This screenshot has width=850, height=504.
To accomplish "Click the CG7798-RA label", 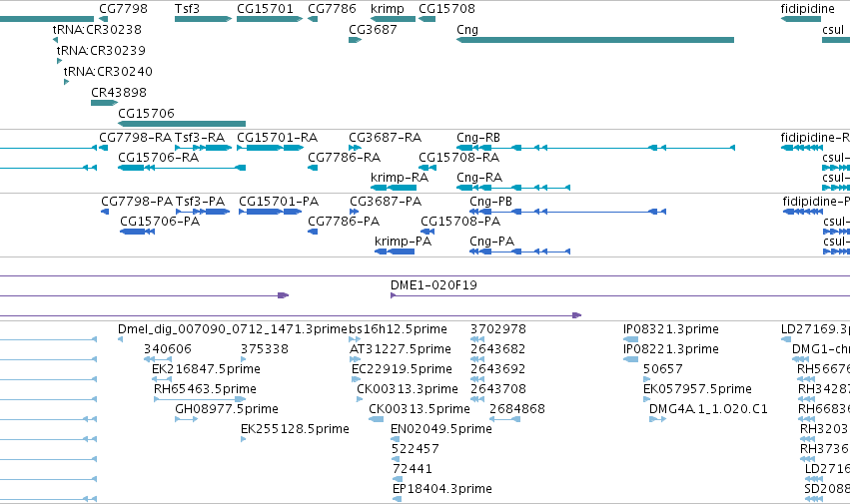I will coord(136,138).
